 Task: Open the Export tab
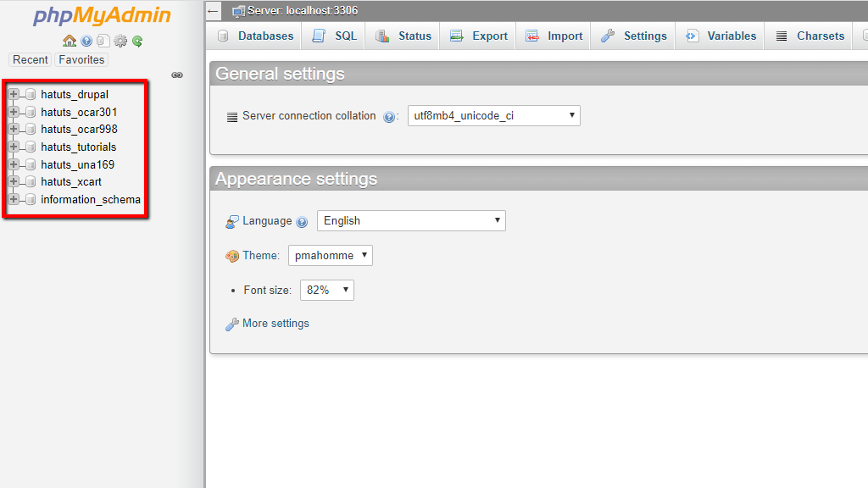[479, 36]
